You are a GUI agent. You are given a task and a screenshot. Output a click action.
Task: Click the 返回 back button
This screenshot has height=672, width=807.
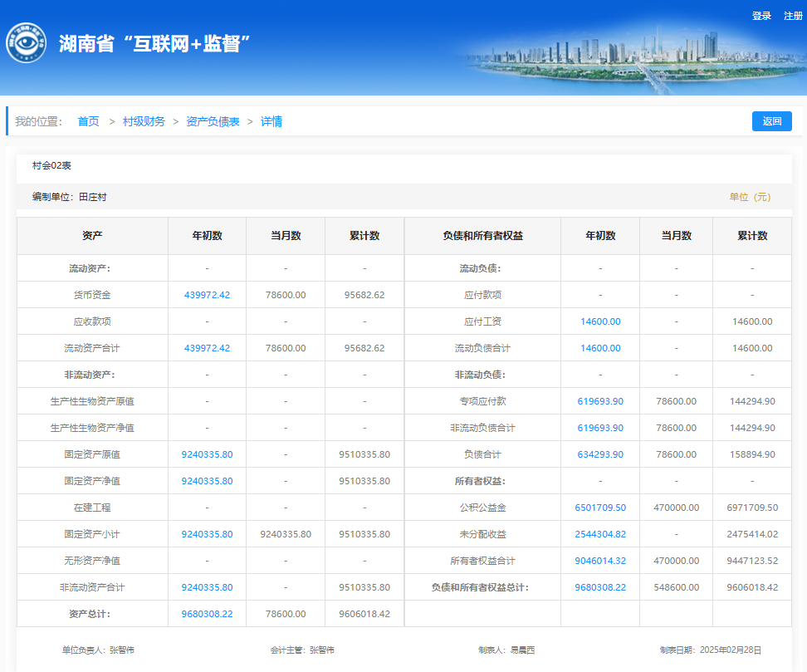(x=771, y=121)
